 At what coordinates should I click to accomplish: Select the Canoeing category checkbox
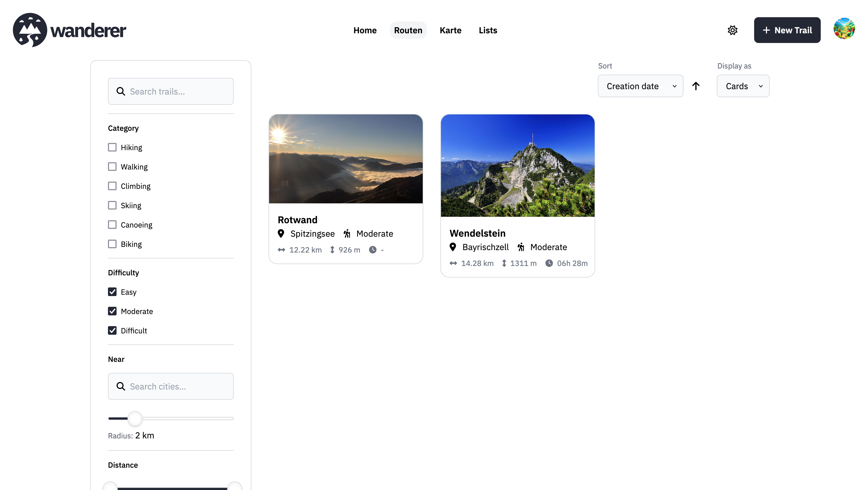point(112,224)
